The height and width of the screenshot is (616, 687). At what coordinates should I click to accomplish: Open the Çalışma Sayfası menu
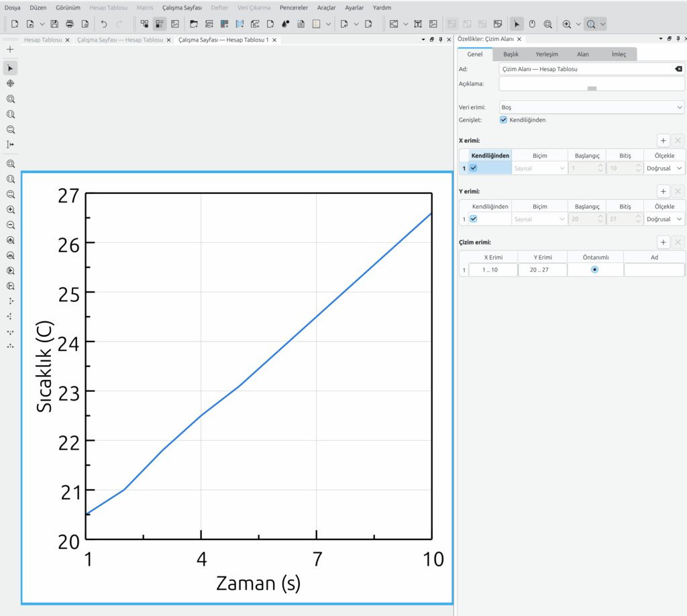click(182, 7)
